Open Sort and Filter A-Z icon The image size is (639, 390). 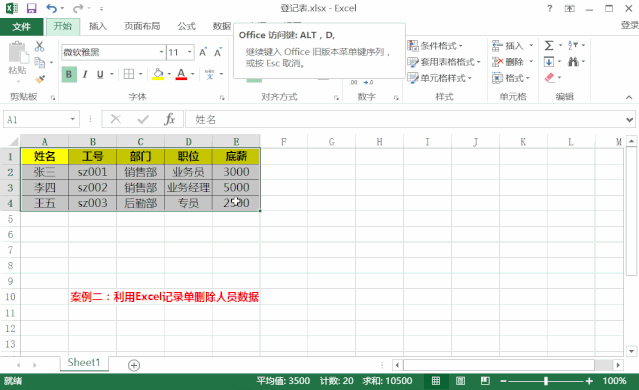573,45
